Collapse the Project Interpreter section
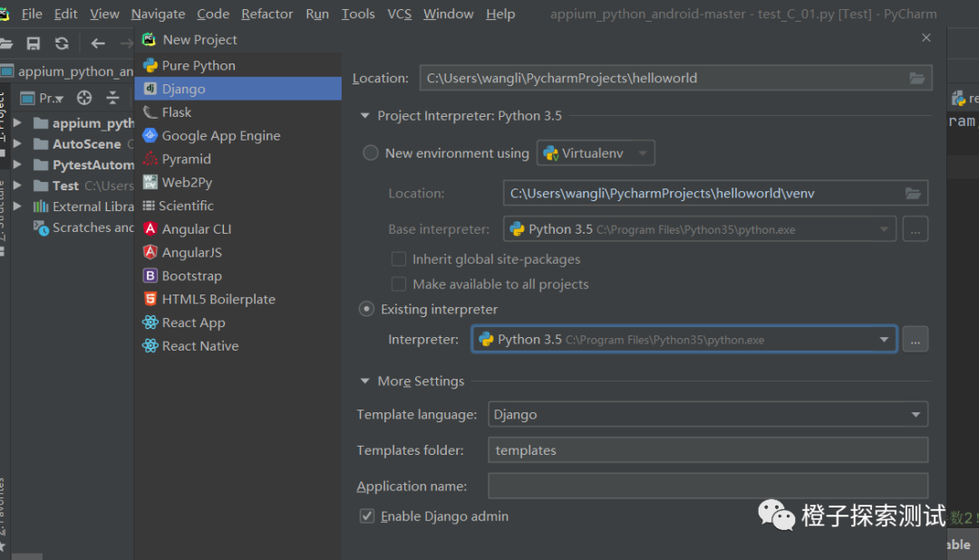This screenshot has height=560, width=979. pyautogui.click(x=365, y=115)
